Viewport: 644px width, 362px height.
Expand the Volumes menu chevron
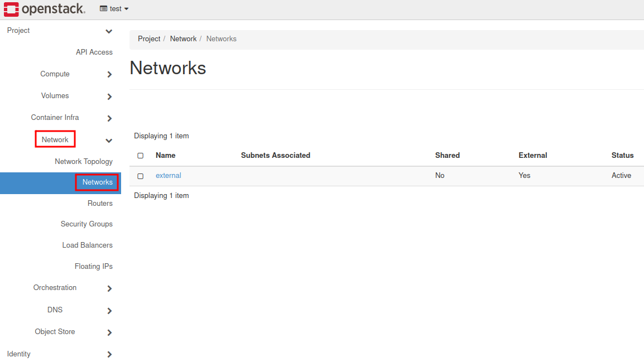pos(109,96)
